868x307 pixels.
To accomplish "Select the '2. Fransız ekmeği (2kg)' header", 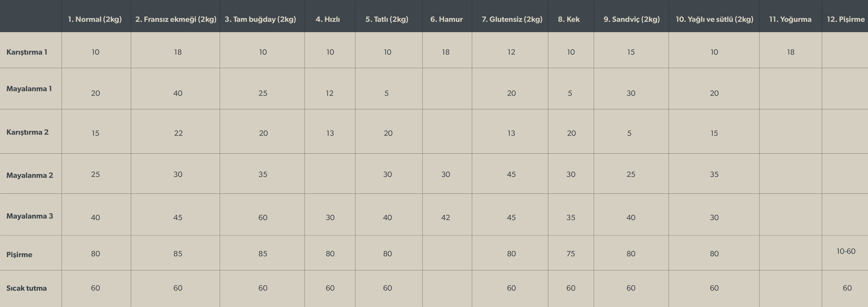I will [x=176, y=19].
